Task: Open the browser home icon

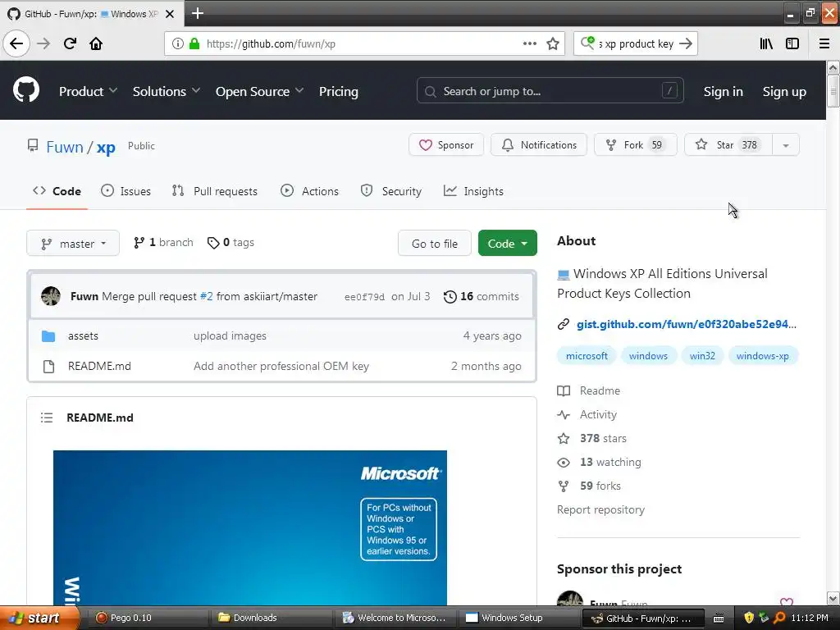Action: pyautogui.click(x=96, y=43)
